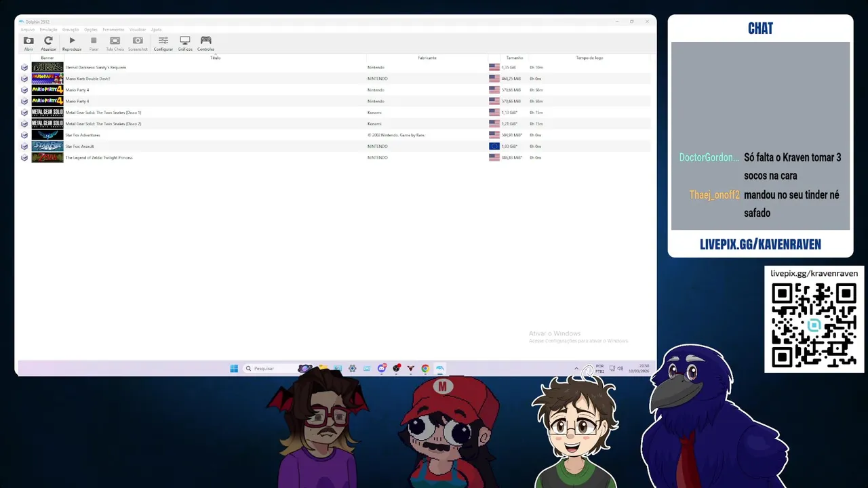The height and width of the screenshot is (488, 868).
Task: Select Mario Kart: Double Dash!! title
Action: click(x=87, y=79)
